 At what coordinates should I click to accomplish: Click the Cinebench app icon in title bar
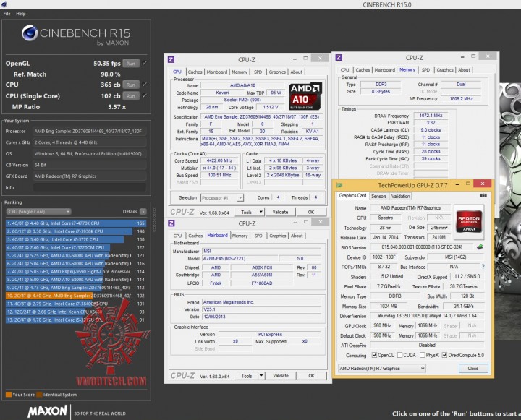pyautogui.click(x=4, y=4)
